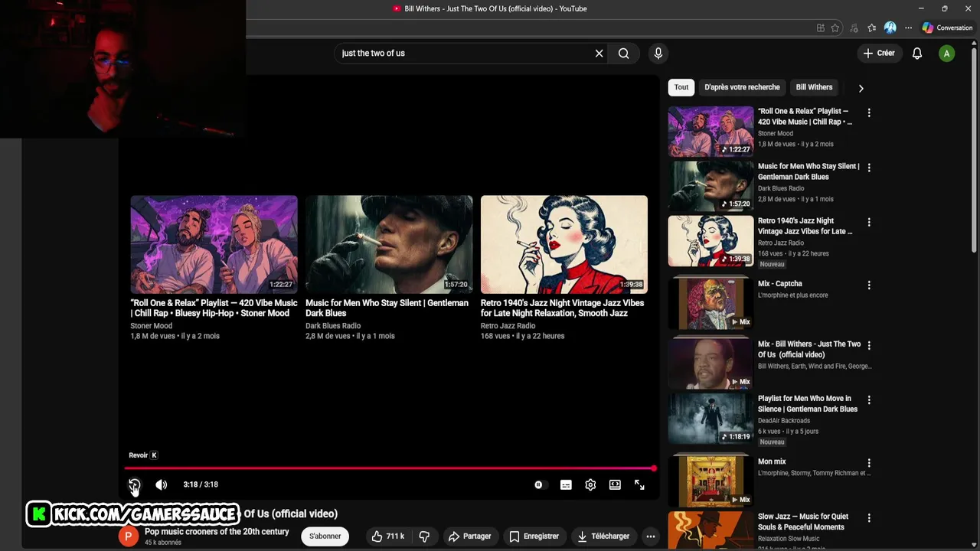The image size is (980, 551).
Task: Open Playlist for Men Who Move in Silence thumbnail
Action: click(x=710, y=418)
